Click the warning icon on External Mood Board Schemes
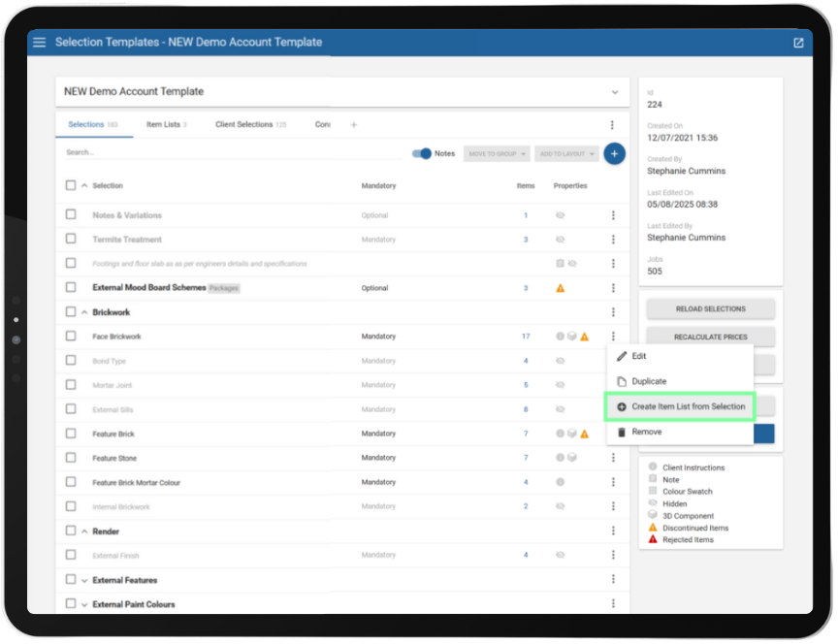The width and height of the screenshot is (838, 644). tap(560, 288)
